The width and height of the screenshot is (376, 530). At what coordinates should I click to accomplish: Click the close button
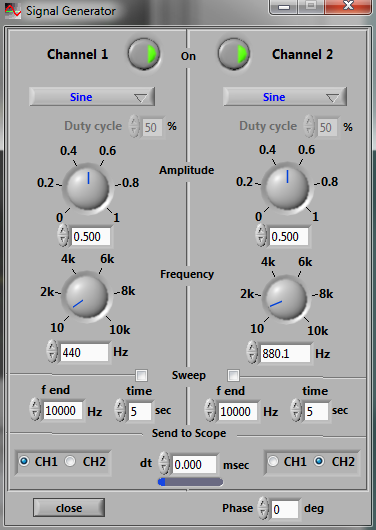pos(69,508)
